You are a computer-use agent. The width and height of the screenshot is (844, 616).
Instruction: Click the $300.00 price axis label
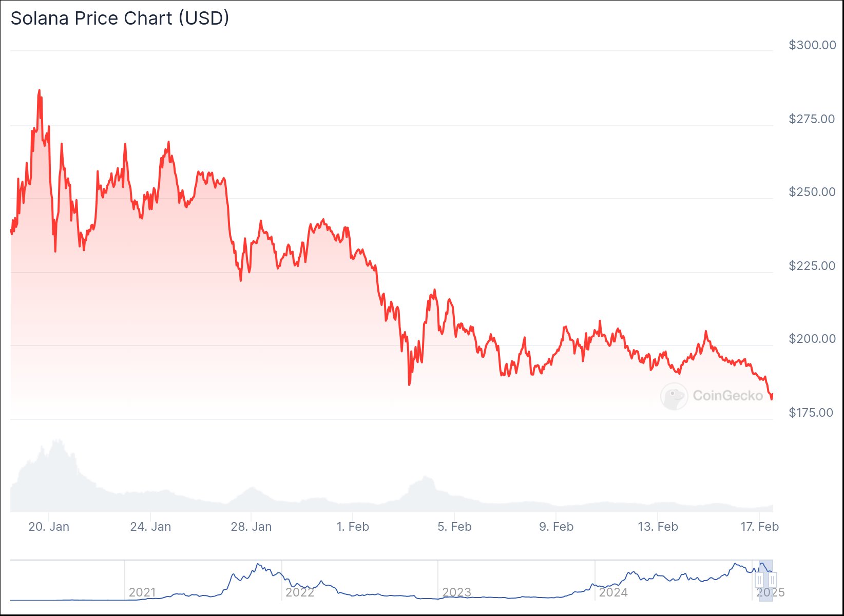(x=812, y=45)
